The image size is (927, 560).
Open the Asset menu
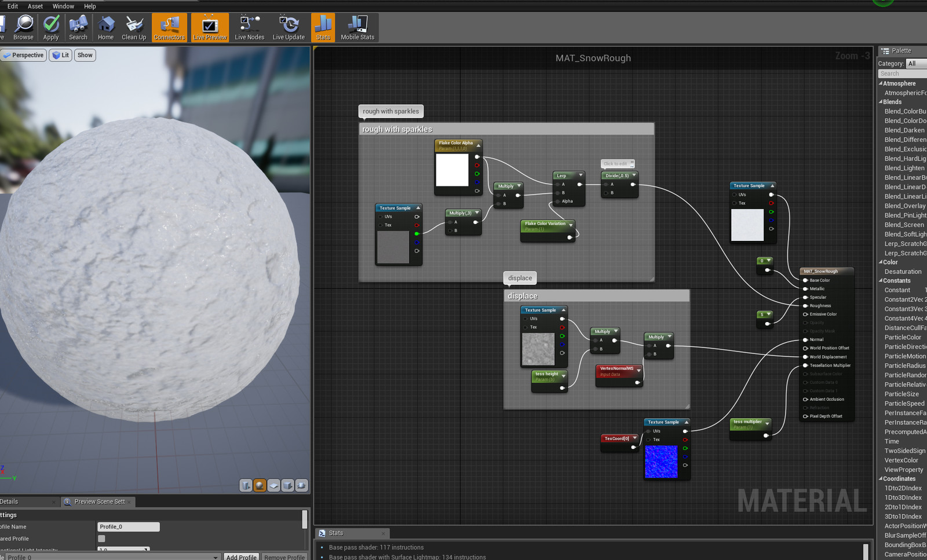coord(35,6)
